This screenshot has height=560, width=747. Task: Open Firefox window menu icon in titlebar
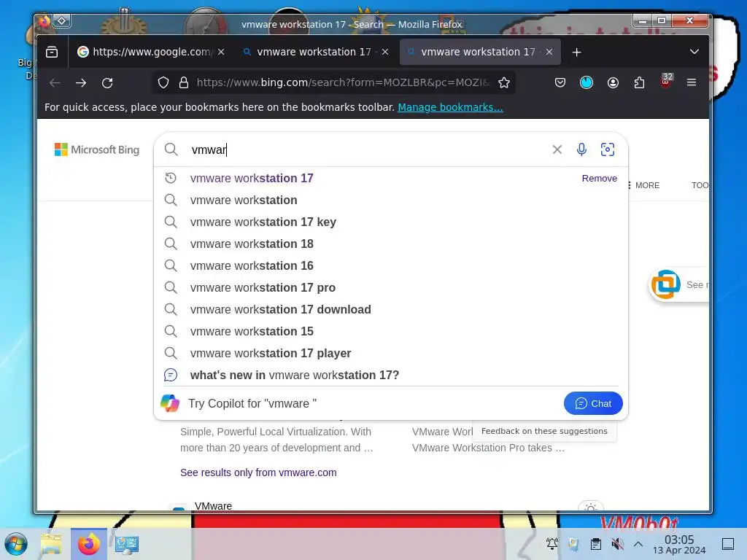44,21
